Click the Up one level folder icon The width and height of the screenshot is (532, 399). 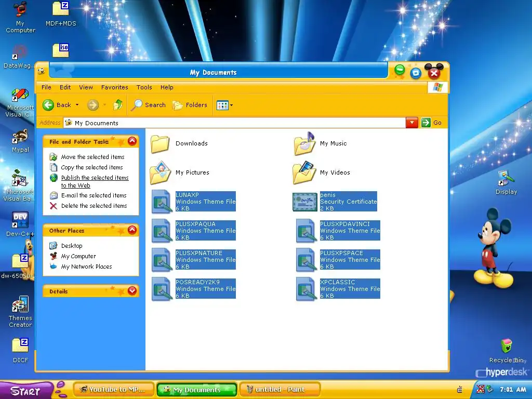tap(117, 105)
